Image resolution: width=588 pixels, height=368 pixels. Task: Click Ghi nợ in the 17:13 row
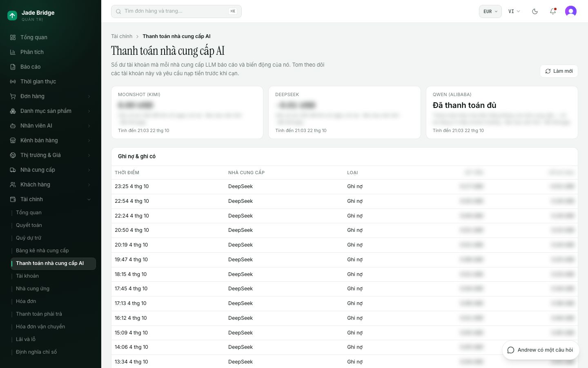(355, 303)
